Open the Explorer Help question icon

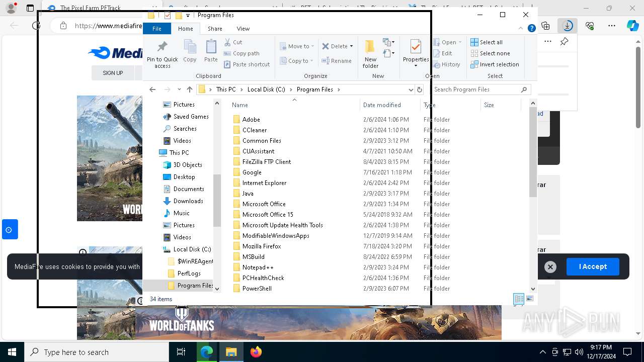pyautogui.click(x=531, y=29)
